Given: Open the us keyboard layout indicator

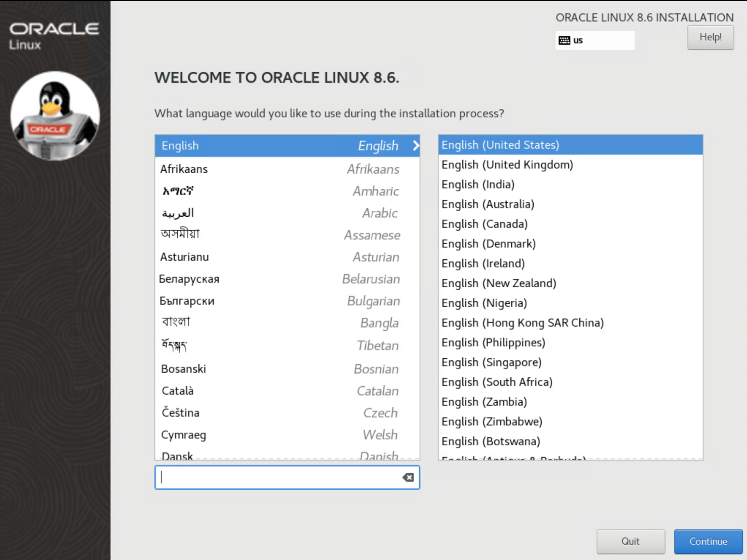Looking at the screenshot, I should click(595, 40).
